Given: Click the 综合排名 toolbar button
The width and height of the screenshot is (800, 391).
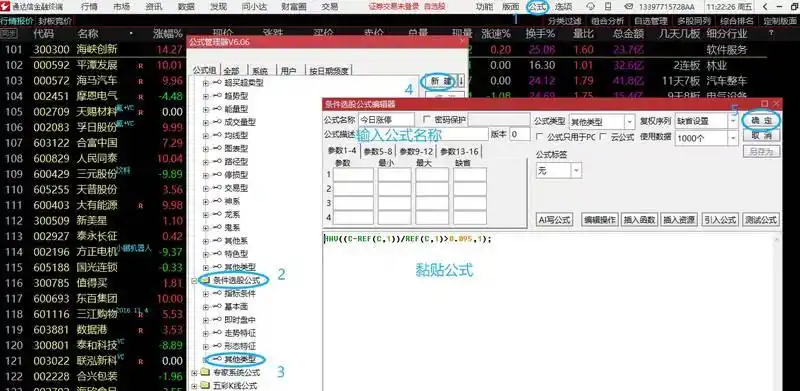Looking at the screenshot, I should [737, 21].
